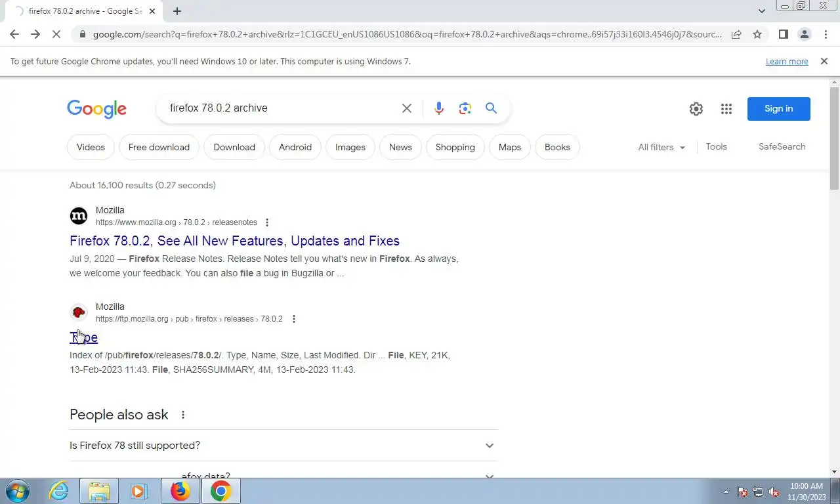Open the Action Center flag icon
The width and height of the screenshot is (840, 504).
click(x=742, y=492)
